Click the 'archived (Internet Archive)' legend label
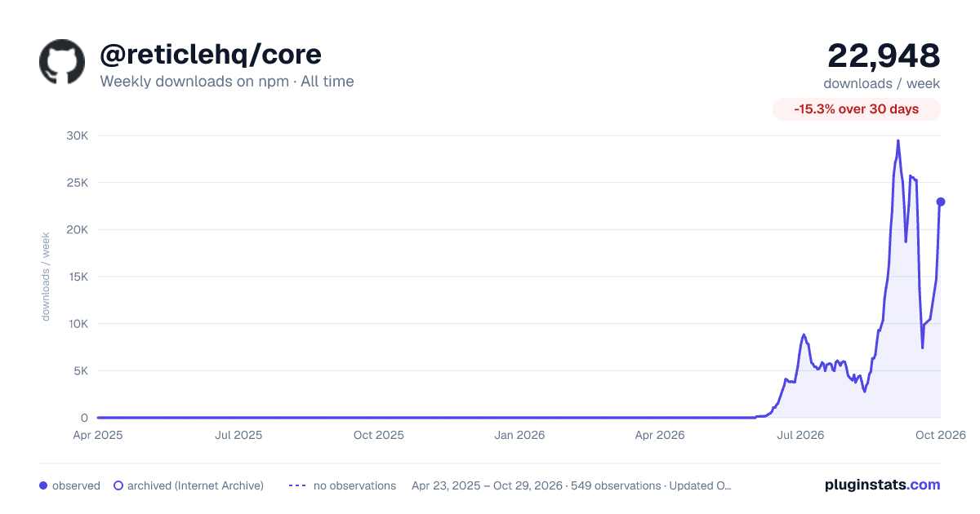Image resolution: width=980 pixels, height=514 pixels. [x=195, y=485]
